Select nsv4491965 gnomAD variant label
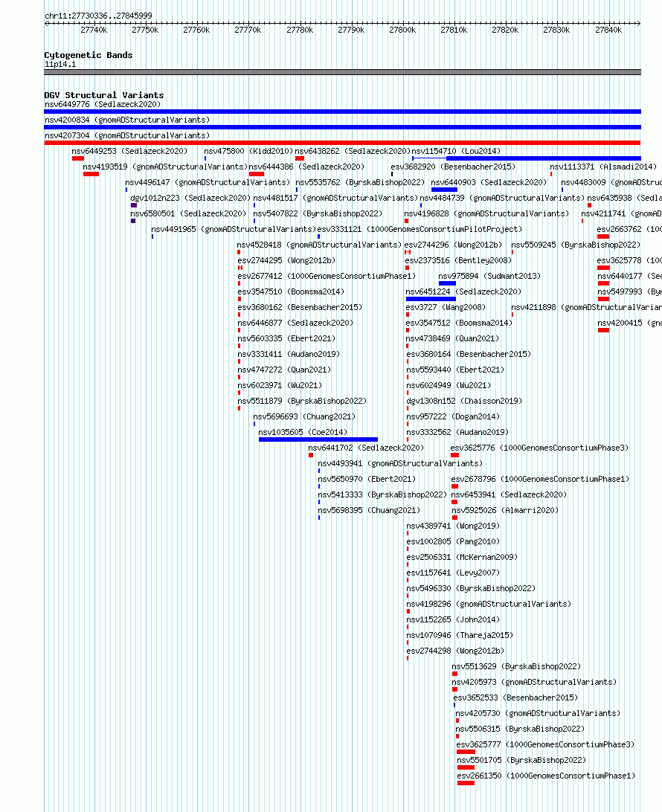This screenshot has width=662, height=812. (234, 228)
